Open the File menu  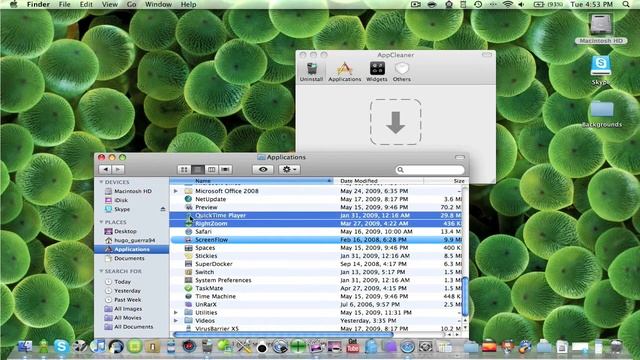click(x=64, y=4)
